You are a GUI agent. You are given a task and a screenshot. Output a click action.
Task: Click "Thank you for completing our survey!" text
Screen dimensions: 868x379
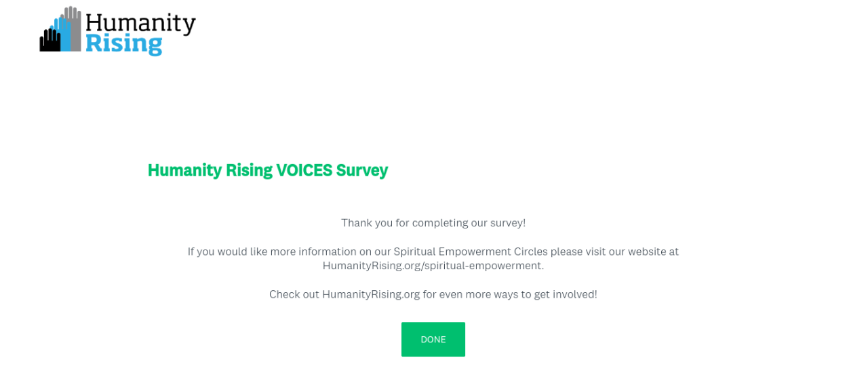point(433,222)
